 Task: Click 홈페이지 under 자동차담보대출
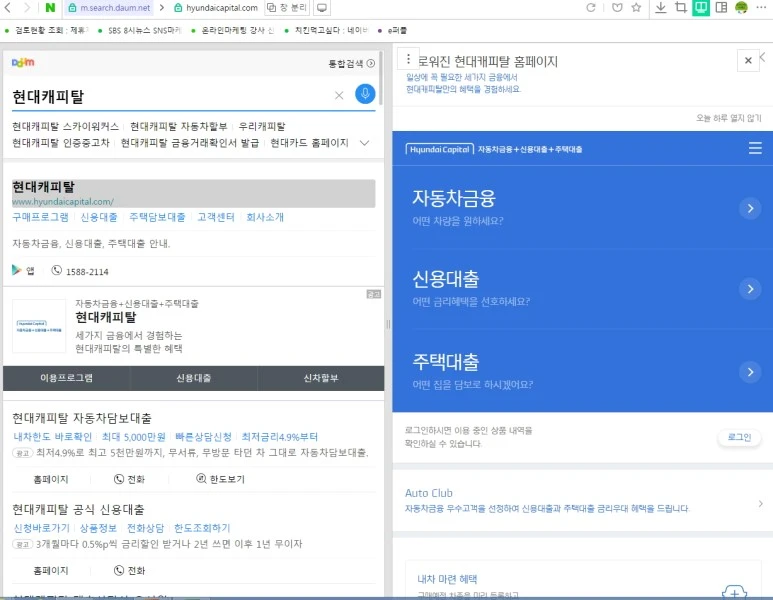click(x=51, y=479)
